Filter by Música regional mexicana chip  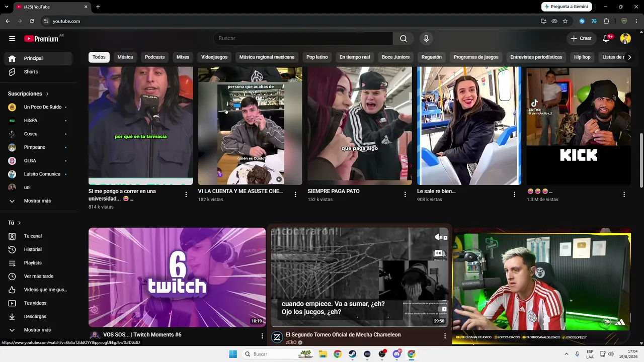(267, 57)
